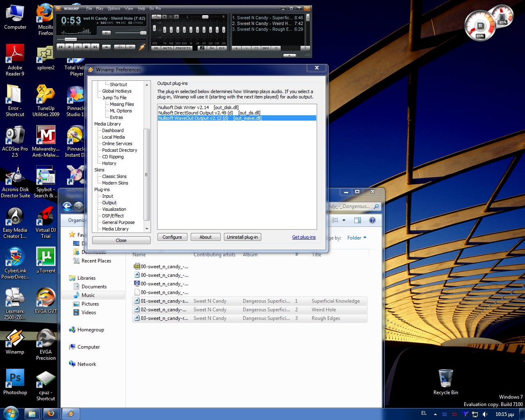The height and width of the screenshot is (420, 525).
Task: Click the µTorrent desktop icon
Action: (x=46, y=260)
